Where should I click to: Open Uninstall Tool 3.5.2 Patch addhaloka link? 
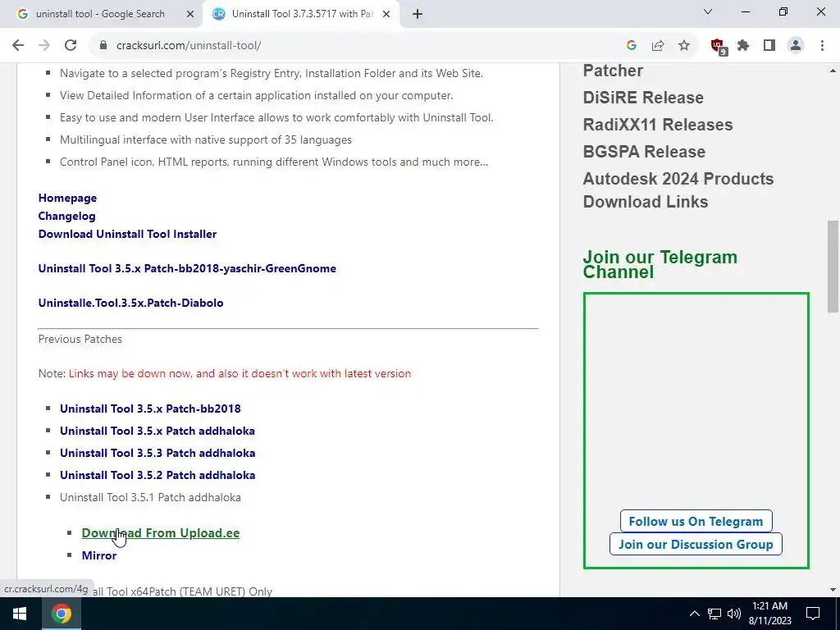point(157,475)
